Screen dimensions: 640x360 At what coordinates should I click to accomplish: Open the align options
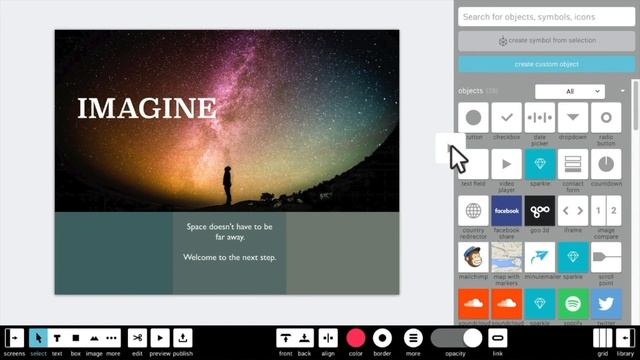click(328, 338)
